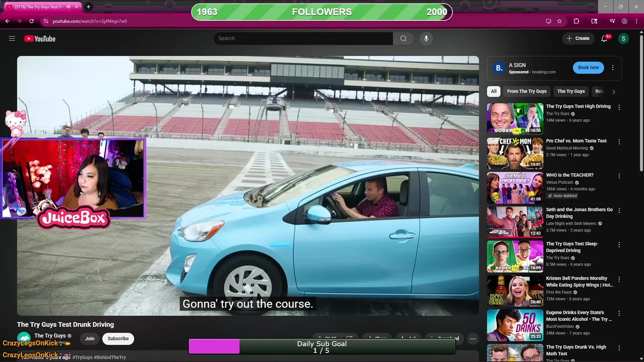Open options for Seth and the Jonas Brothers video
The height and width of the screenshot is (362, 644).
pyautogui.click(x=619, y=210)
